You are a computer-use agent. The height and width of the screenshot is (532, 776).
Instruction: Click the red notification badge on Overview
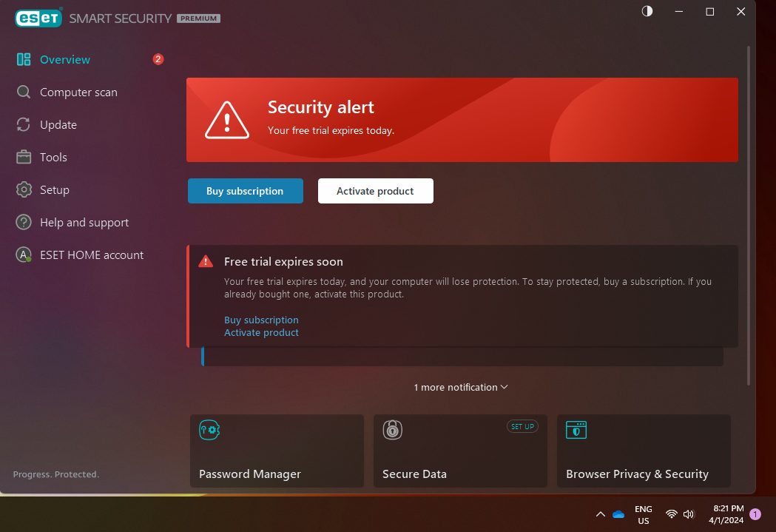(x=158, y=59)
